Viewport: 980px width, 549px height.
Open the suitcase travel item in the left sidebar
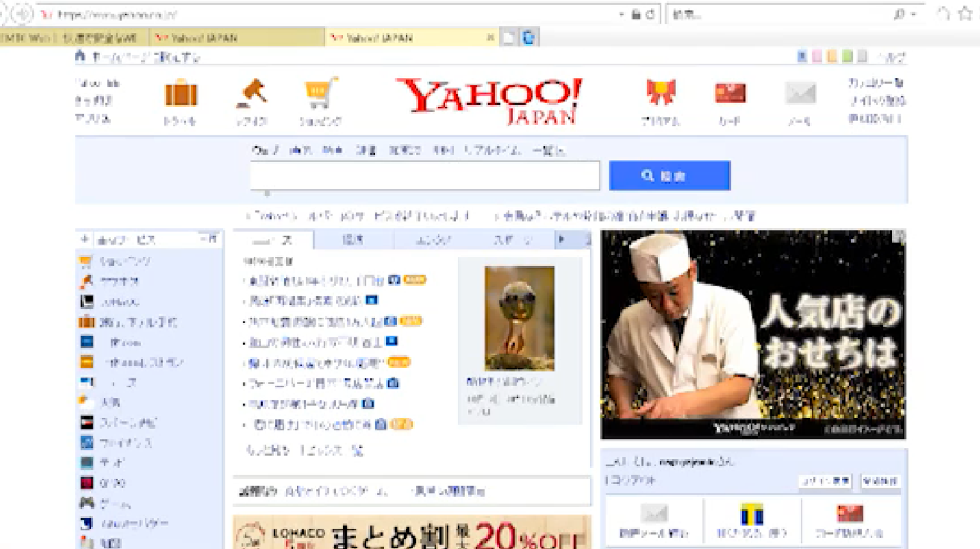tap(128, 322)
